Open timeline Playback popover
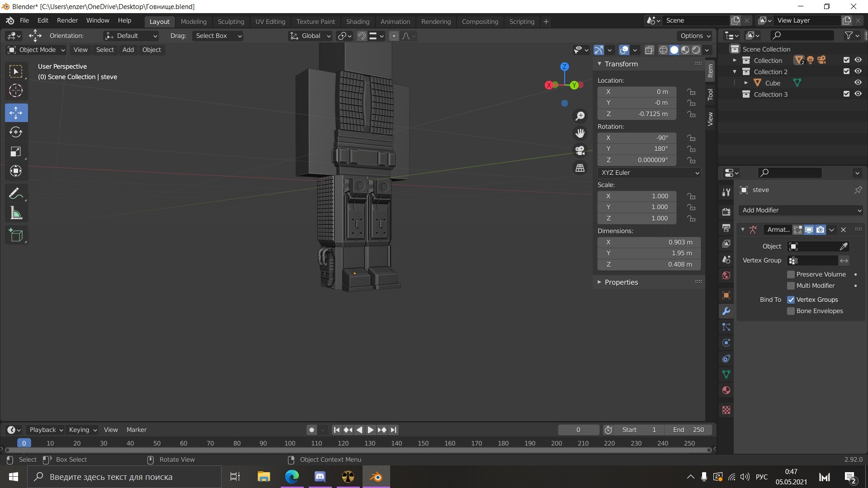The image size is (868, 488). pyautogui.click(x=46, y=430)
